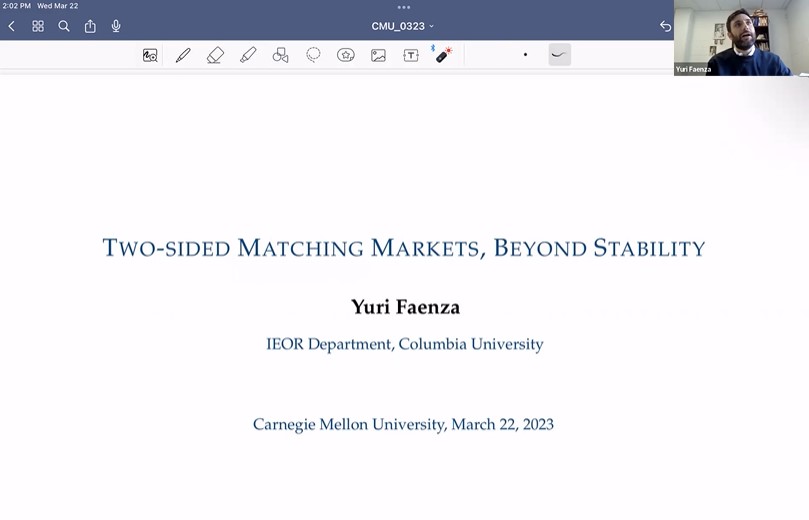Insert an image with the Image tool

(x=378, y=55)
